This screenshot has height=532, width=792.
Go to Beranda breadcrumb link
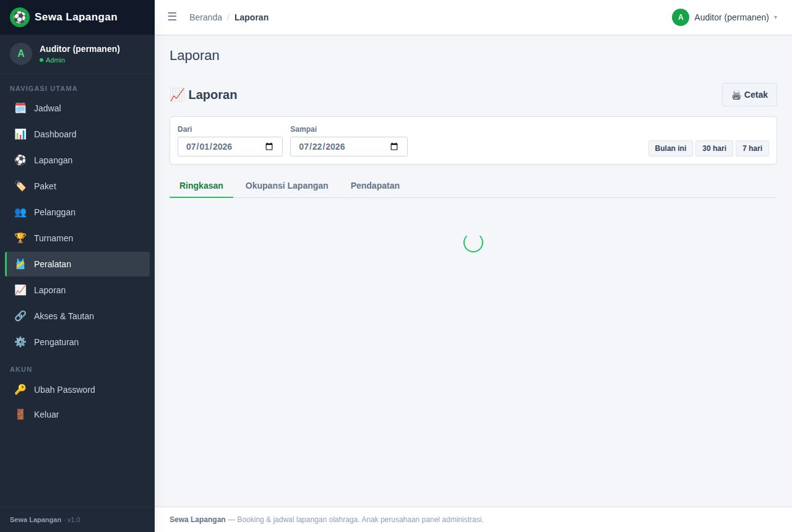pos(205,17)
